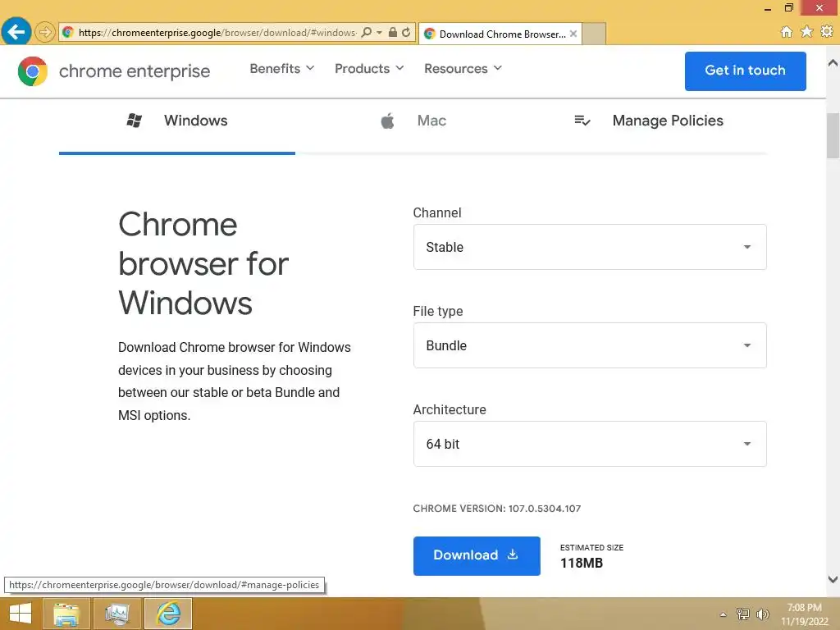Viewport: 840px width, 630px height.
Task: Click the checklist icon next to Manage Policies
Action: click(582, 121)
